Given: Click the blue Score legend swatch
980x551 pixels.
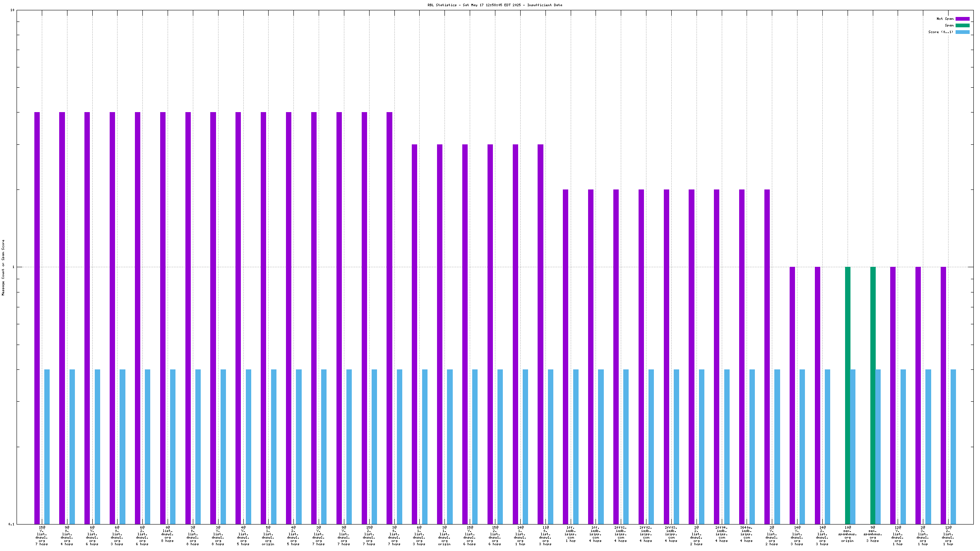Looking at the screenshot, I should (x=962, y=32).
